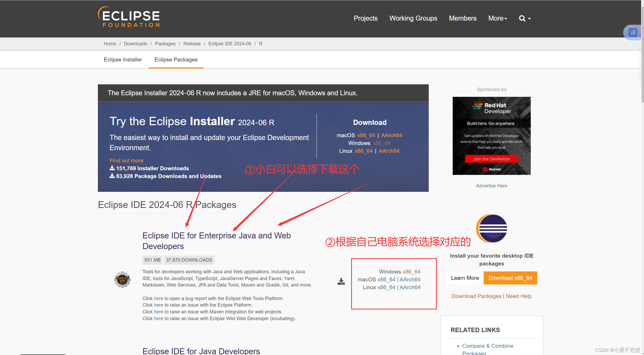
Task: Click '83,928 Package Downloads and Updates' text
Action: 169,176
